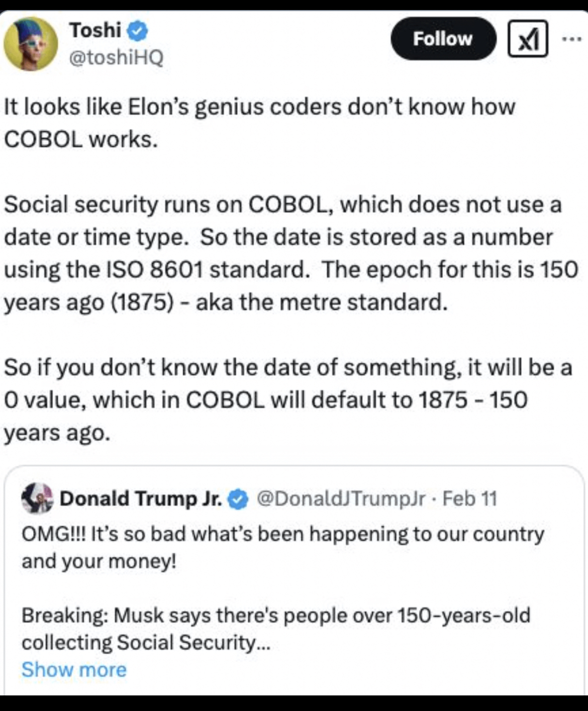Click the blue verified badge beside Toshi
The image size is (588, 711).
tap(137, 31)
